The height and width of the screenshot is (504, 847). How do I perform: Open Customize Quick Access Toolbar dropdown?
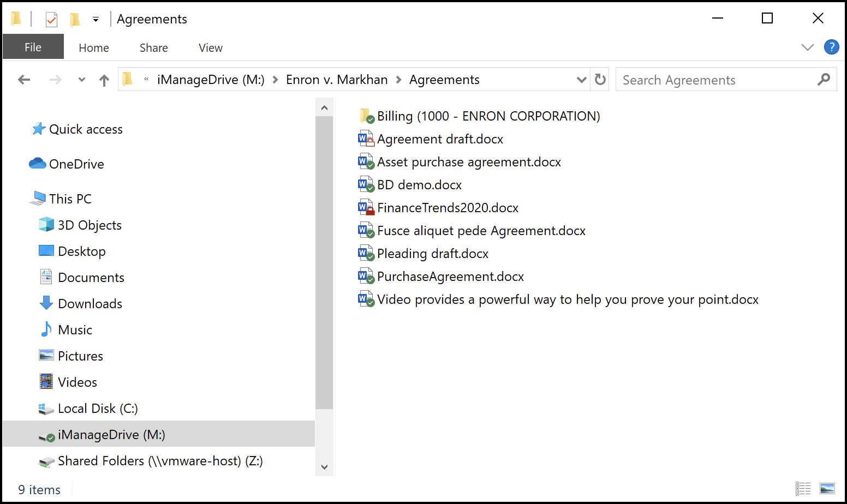click(96, 20)
